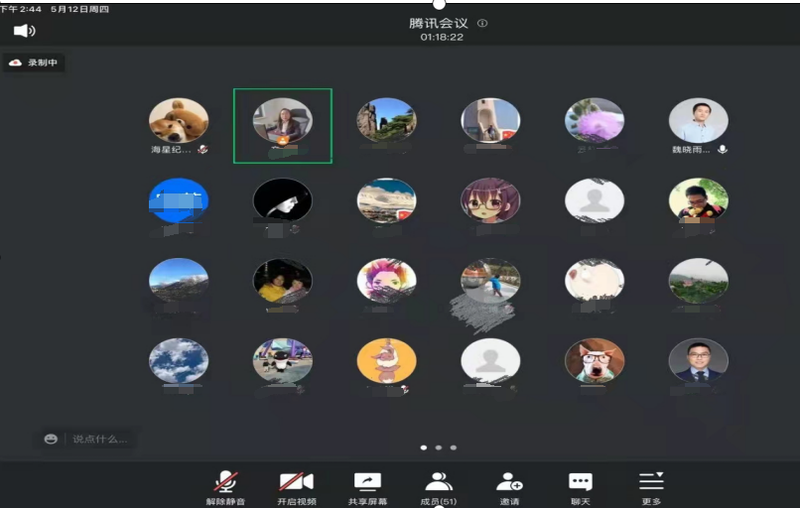Expand the 更多 more options menu
Viewport: 800px width, 508px height.
click(651, 481)
